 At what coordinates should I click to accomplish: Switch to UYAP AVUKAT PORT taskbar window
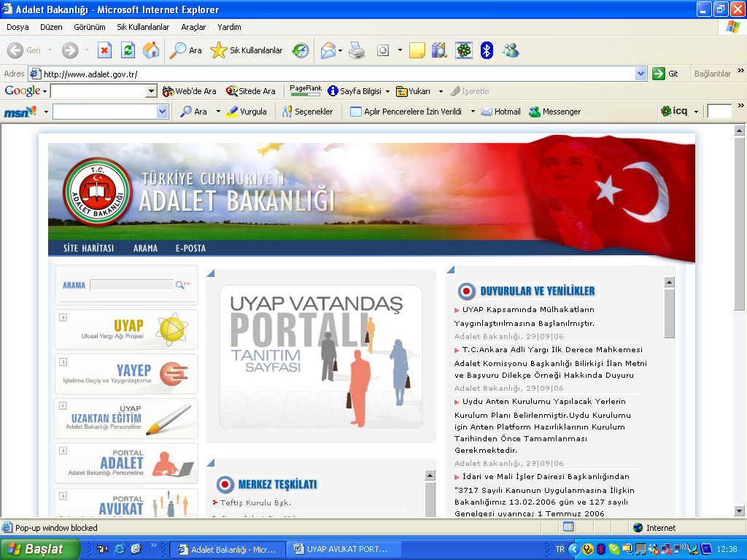click(x=344, y=549)
